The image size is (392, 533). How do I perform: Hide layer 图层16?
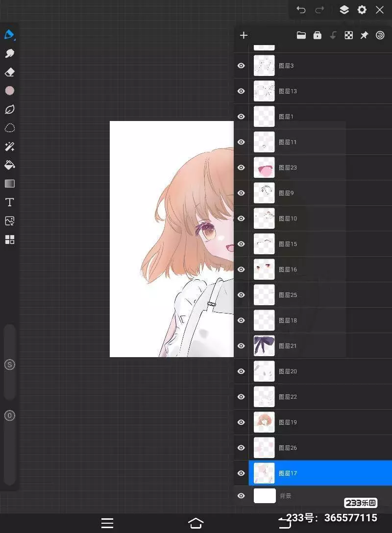pos(241,269)
